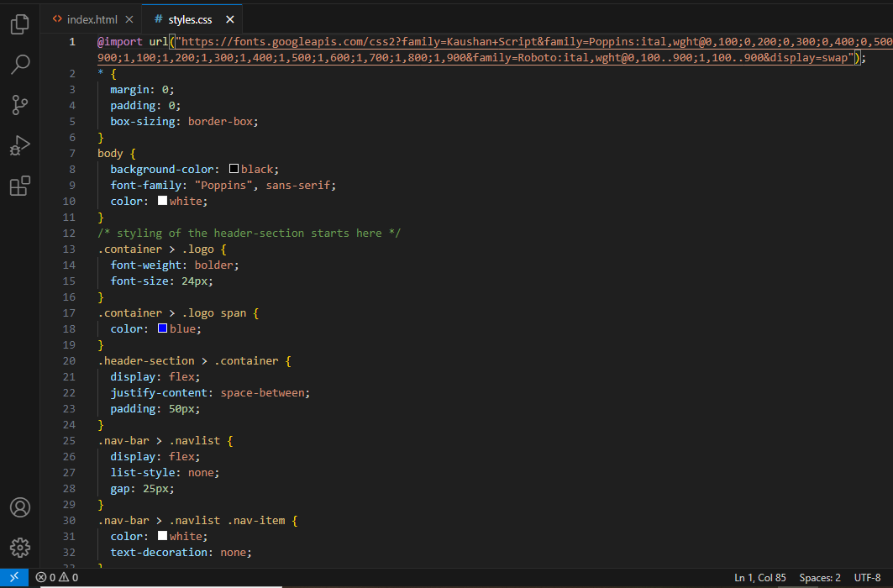The width and height of the screenshot is (893, 588).
Task: Click the remote window indicator in status bar
Action: 14,577
